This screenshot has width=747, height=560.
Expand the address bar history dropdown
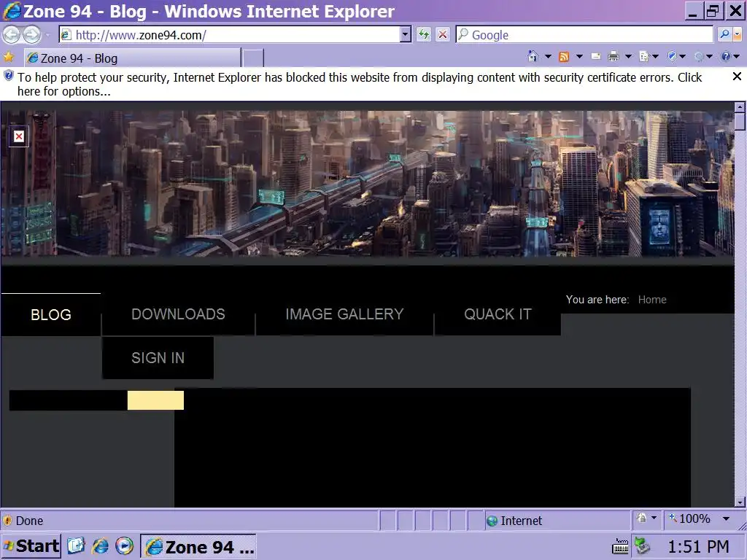(406, 34)
